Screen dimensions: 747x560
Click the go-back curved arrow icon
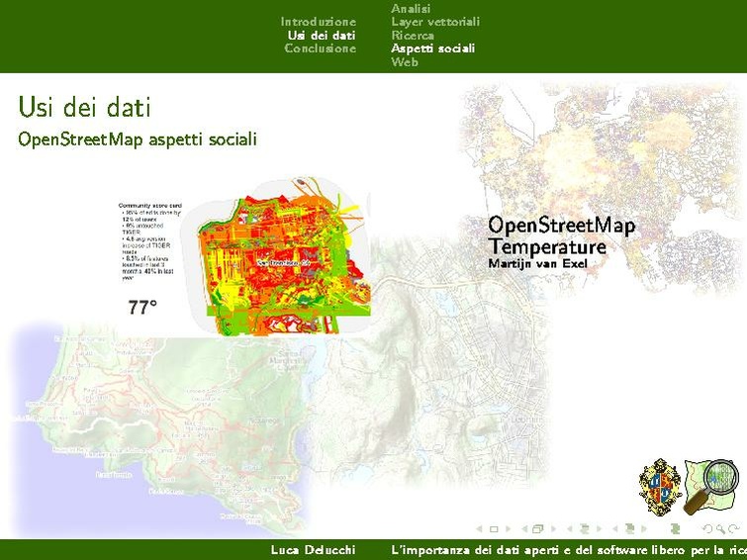click(x=707, y=528)
